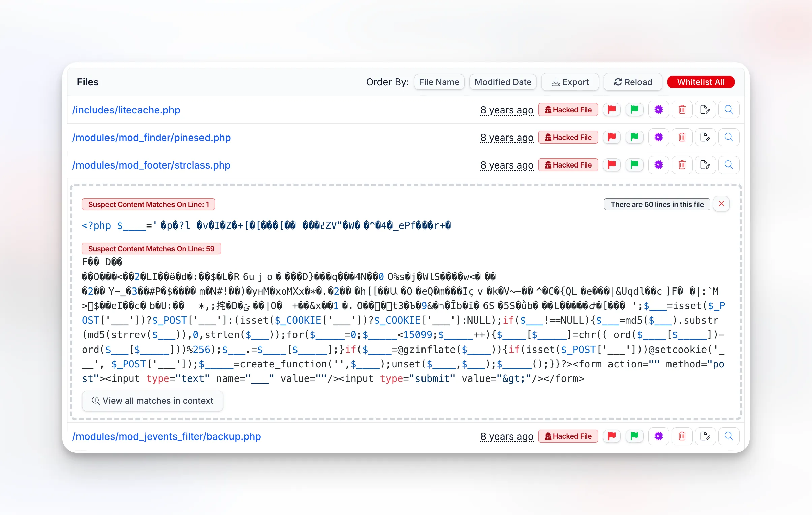The height and width of the screenshot is (515, 812).
Task: Edit litecache.php via the file-edit icon
Action: coord(705,109)
